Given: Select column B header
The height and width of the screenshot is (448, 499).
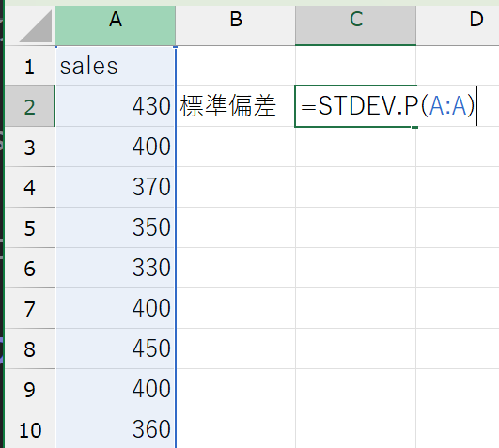Looking at the screenshot, I should click(236, 25).
